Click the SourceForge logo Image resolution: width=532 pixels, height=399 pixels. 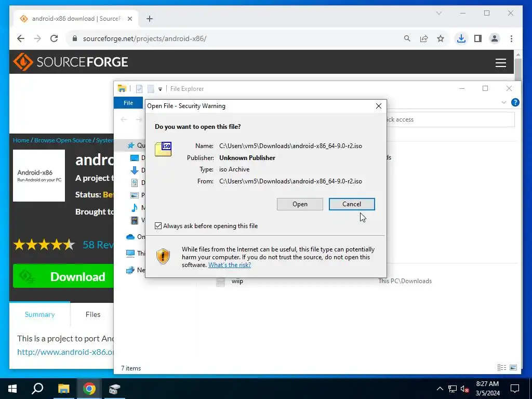coord(71,62)
